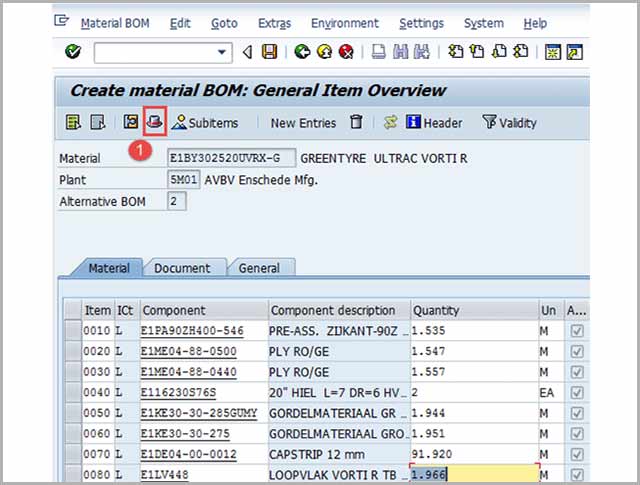Switch to the Material tab
Viewport: 640px width, 485px height.
(x=109, y=268)
